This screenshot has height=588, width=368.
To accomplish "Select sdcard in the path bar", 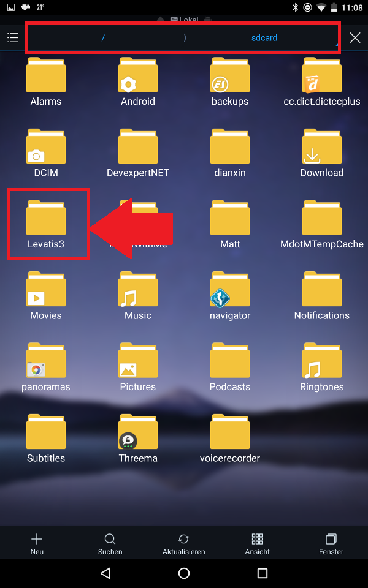I will point(264,38).
